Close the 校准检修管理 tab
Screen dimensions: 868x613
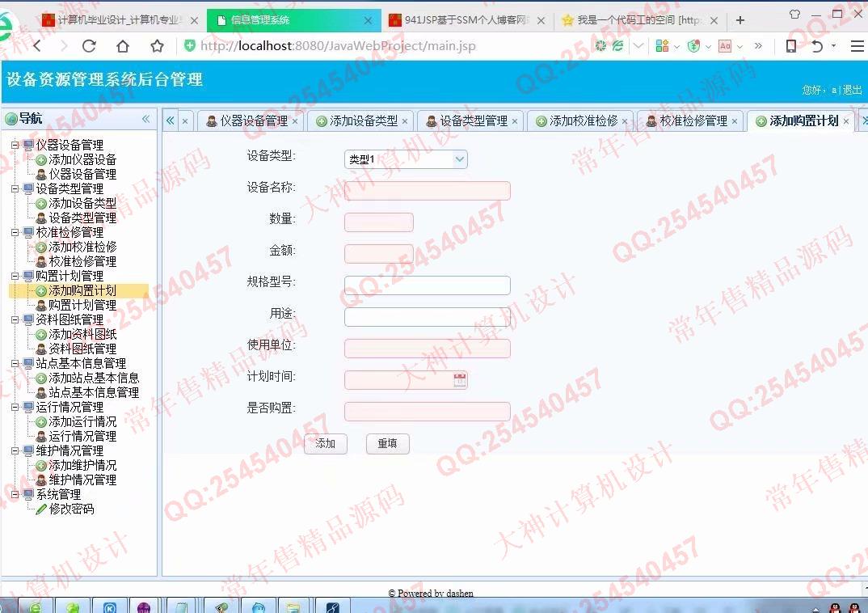pyautogui.click(x=735, y=121)
